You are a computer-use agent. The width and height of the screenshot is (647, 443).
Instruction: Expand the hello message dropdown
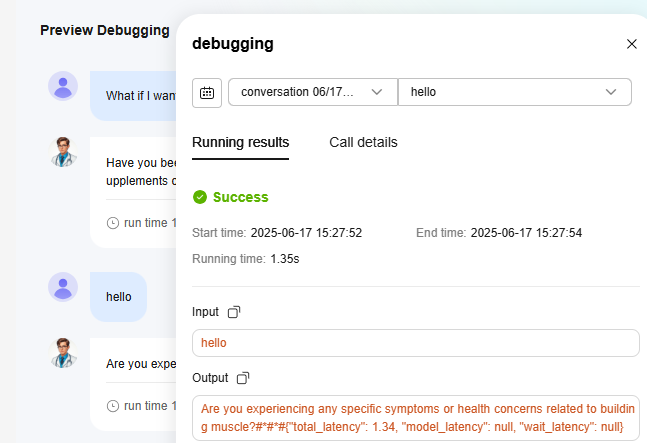tap(514, 92)
